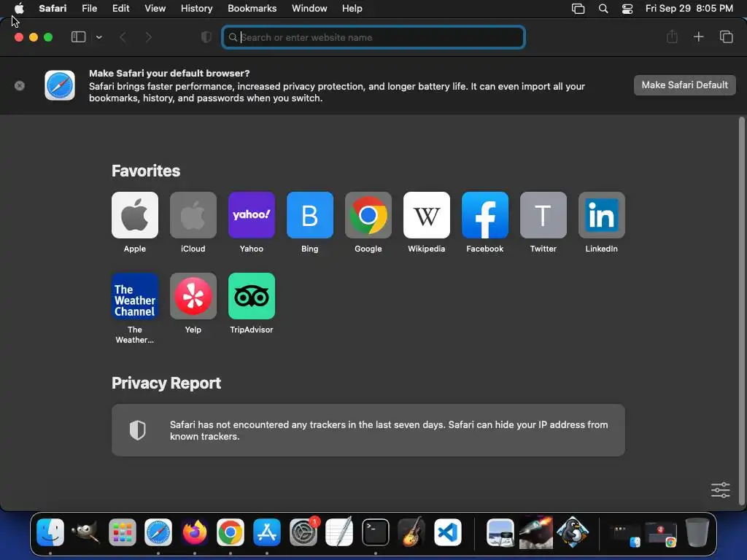Viewport: 747px width, 560px height.
Task: Click the Privacy Report tracker summary
Action: (x=368, y=430)
